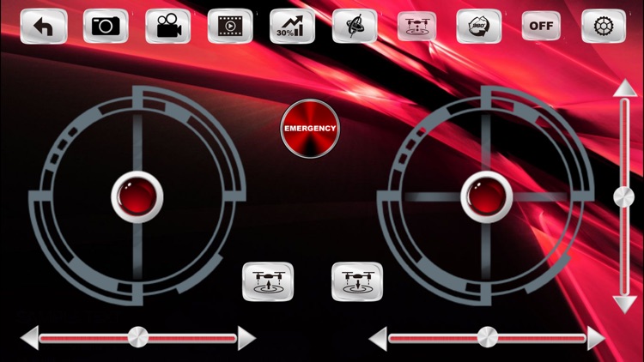
Task: Click the left joystick red knob
Action: pyautogui.click(x=137, y=197)
